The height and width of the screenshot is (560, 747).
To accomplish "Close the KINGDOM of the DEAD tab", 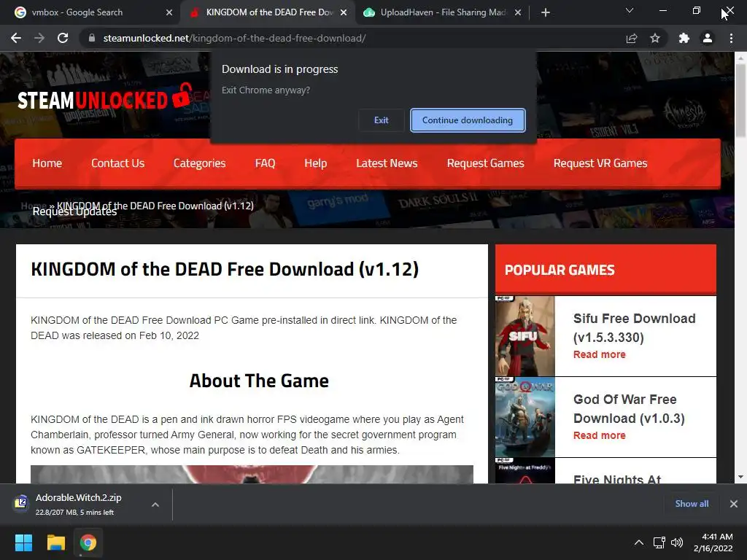I will click(x=344, y=12).
